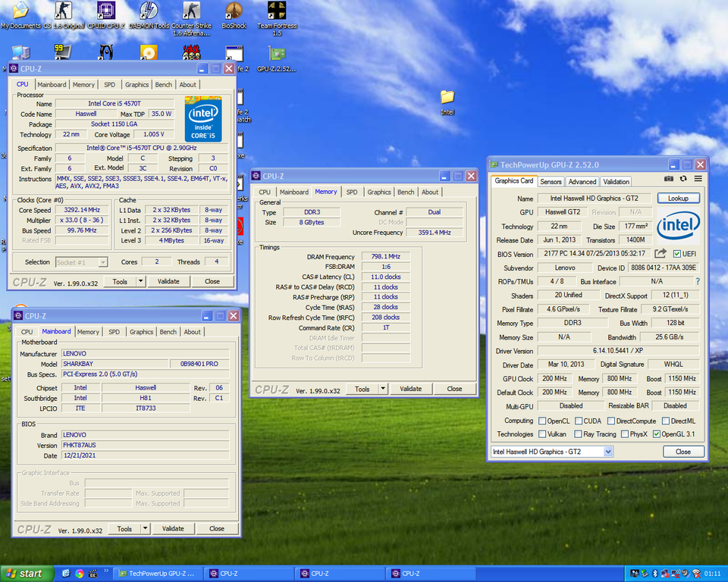Viewport: 728px width, 582px height.
Task: Click Validate in the CPU tab window
Action: (168, 281)
